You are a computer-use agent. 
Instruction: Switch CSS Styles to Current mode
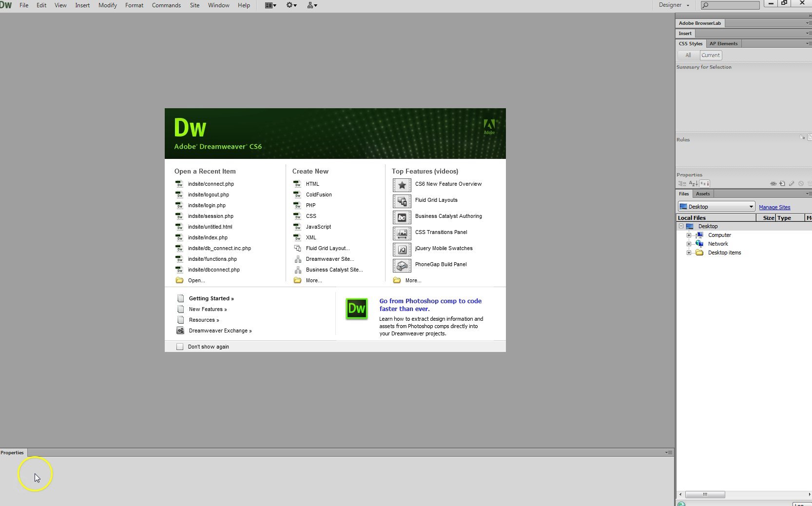[711, 55]
